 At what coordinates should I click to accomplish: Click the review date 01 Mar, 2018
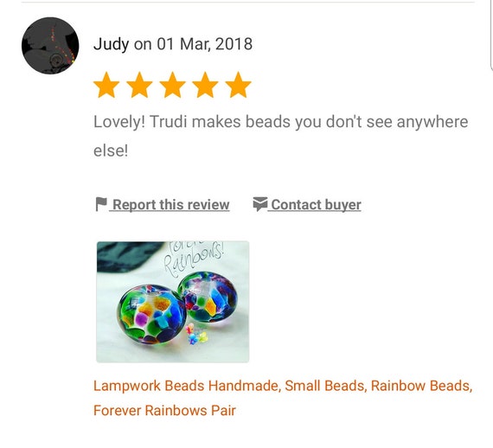coord(204,44)
